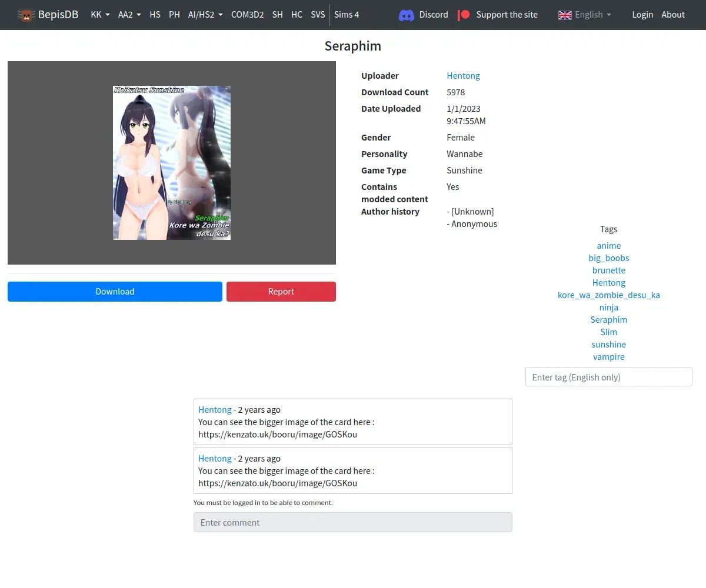This screenshot has height=588, width=706.
Task: Select the big_boobs tag
Action: pyautogui.click(x=609, y=258)
